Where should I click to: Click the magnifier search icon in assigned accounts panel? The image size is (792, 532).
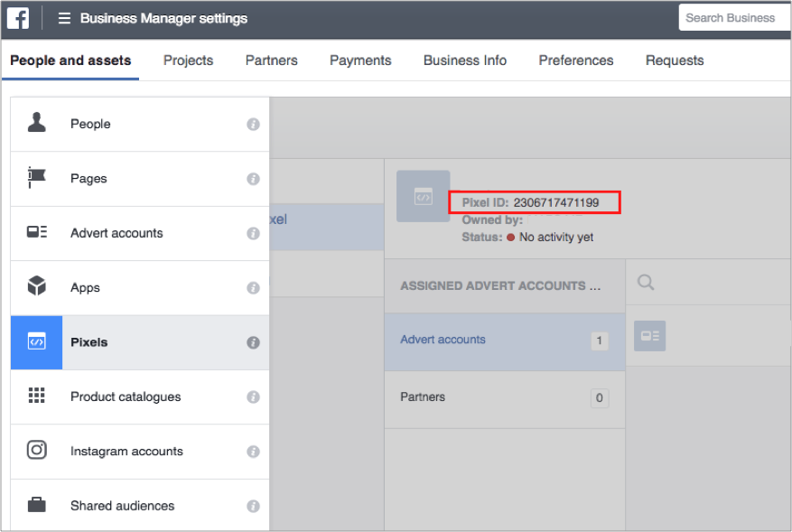(x=646, y=282)
